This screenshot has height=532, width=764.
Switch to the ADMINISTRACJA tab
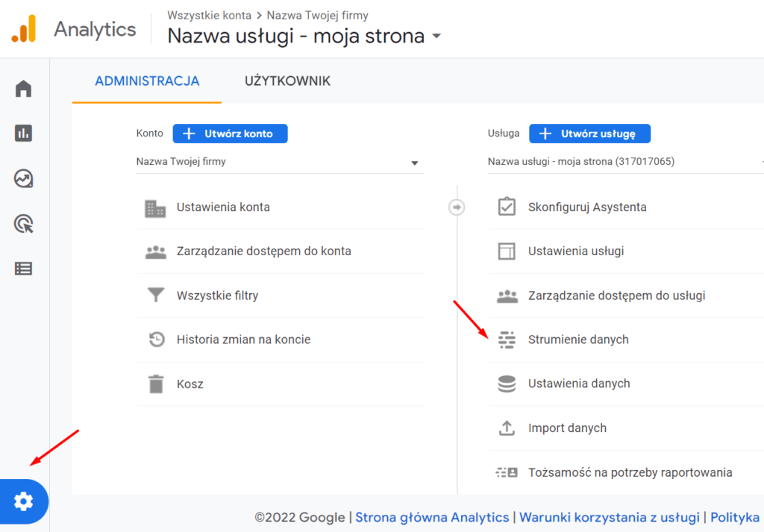[x=147, y=81]
